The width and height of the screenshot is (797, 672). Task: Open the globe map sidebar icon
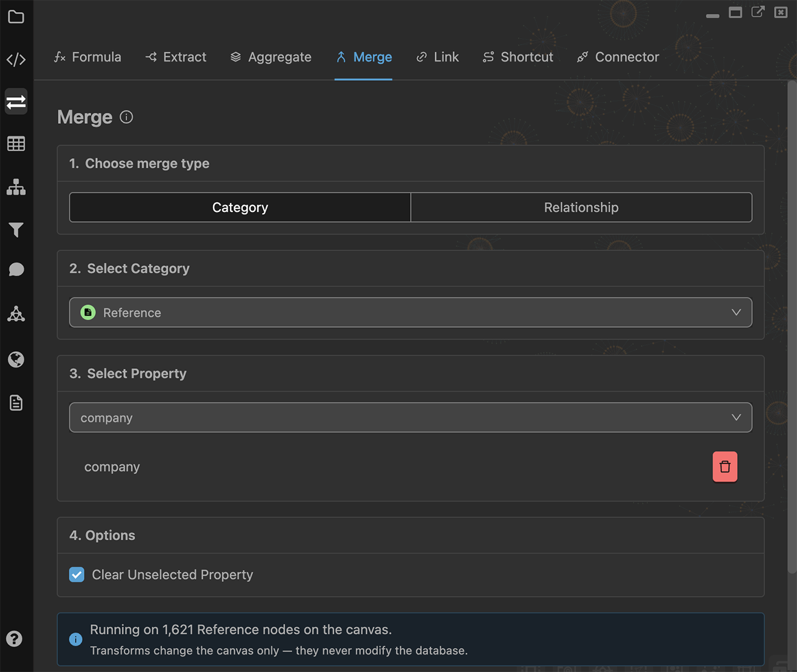tap(16, 360)
